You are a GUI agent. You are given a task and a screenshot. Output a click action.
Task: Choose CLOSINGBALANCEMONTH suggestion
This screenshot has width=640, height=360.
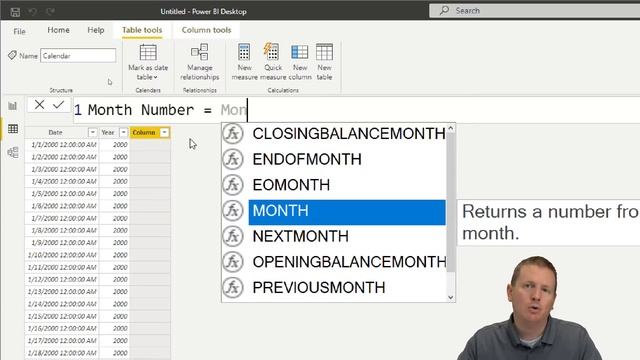349,133
